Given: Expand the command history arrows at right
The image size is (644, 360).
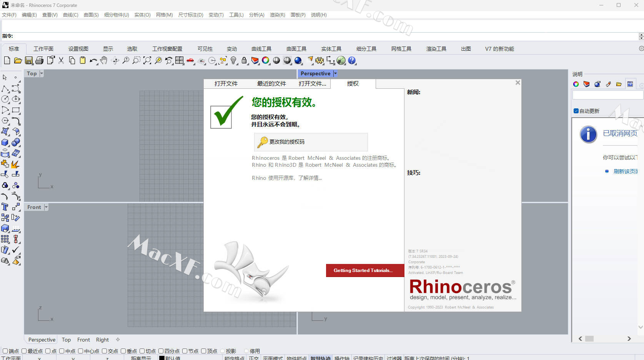Looking at the screenshot, I should point(641,36).
